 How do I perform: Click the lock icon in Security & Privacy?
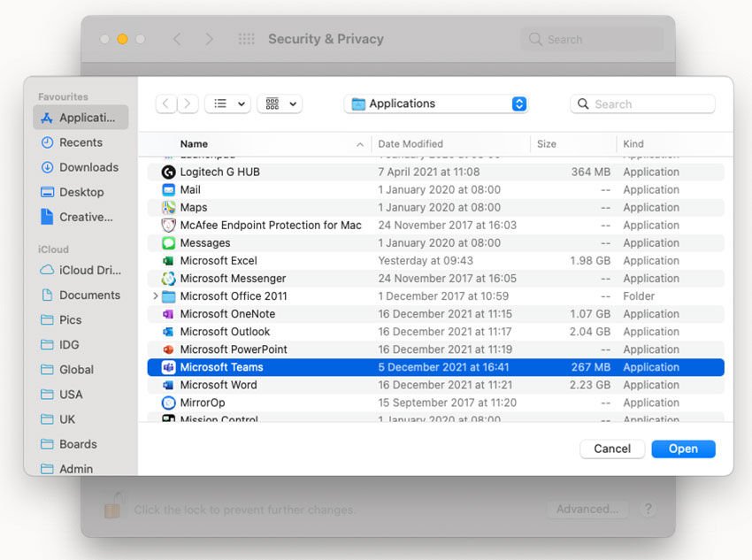tap(113, 505)
